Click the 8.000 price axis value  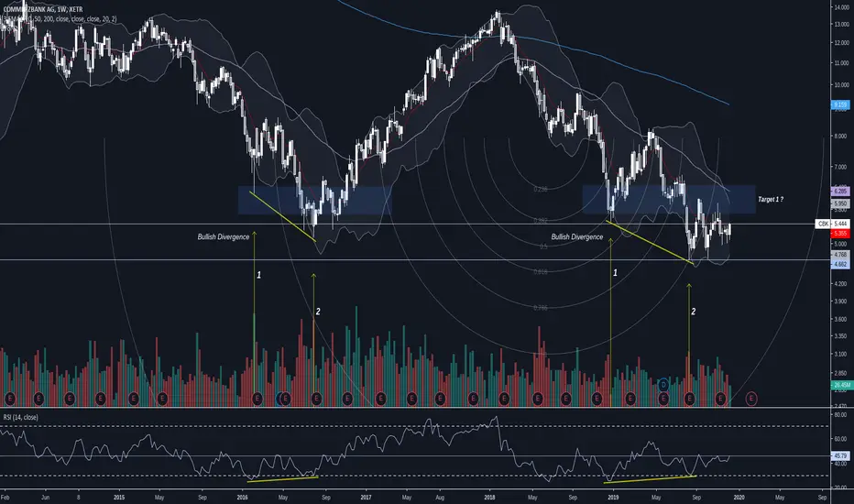tap(841, 137)
